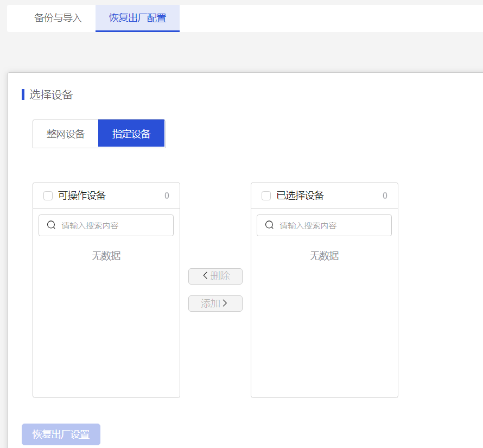Click right chevron arrow beside 添加
The image size is (483, 448).
[225, 304]
